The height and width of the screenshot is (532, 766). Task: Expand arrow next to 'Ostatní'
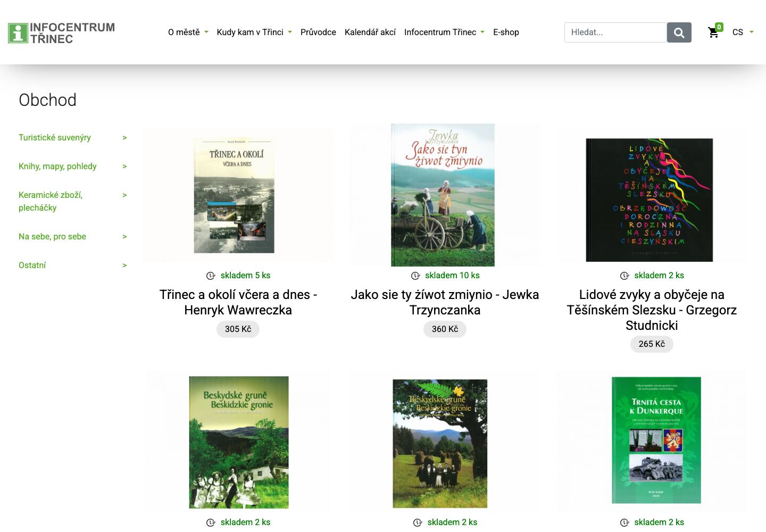click(x=124, y=265)
